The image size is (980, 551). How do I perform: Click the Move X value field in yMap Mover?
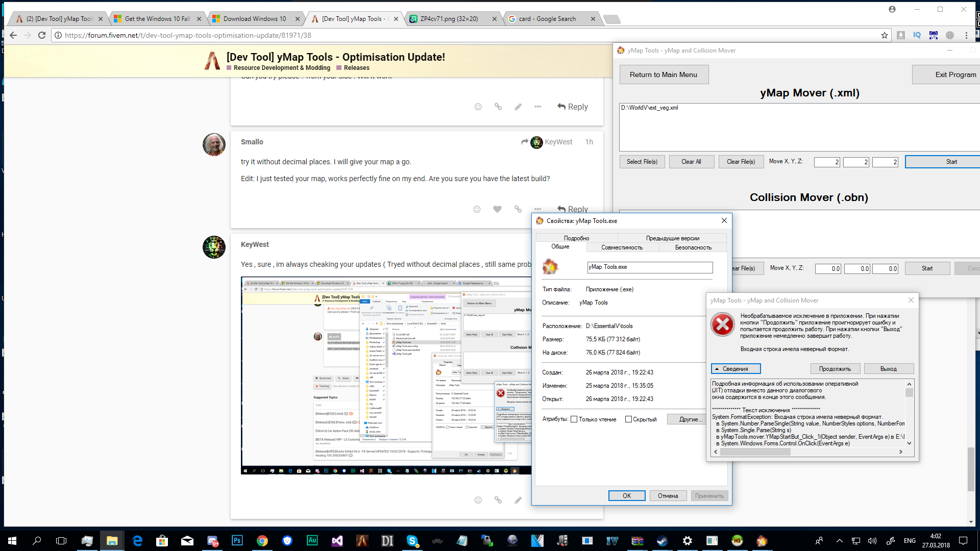[827, 162]
